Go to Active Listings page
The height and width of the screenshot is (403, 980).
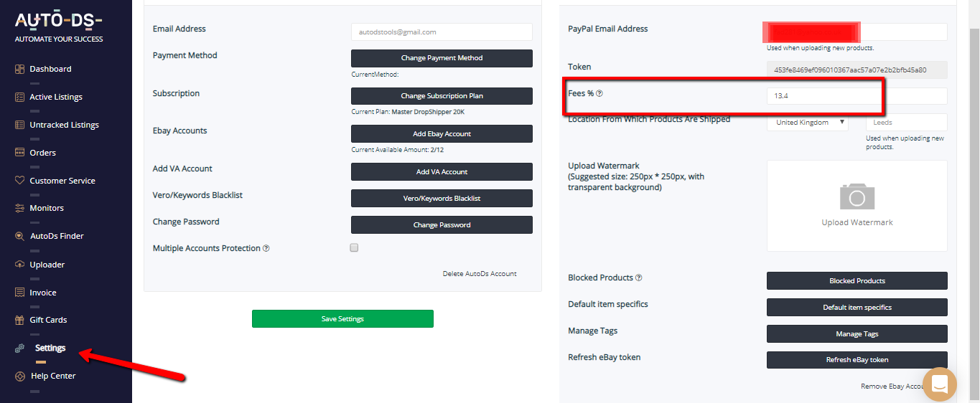(x=56, y=97)
